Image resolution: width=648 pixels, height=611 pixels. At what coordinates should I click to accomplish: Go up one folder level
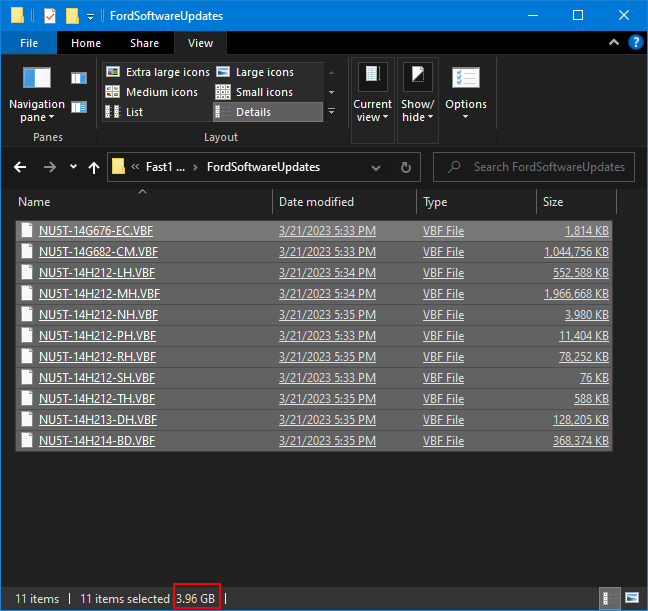tap(94, 167)
